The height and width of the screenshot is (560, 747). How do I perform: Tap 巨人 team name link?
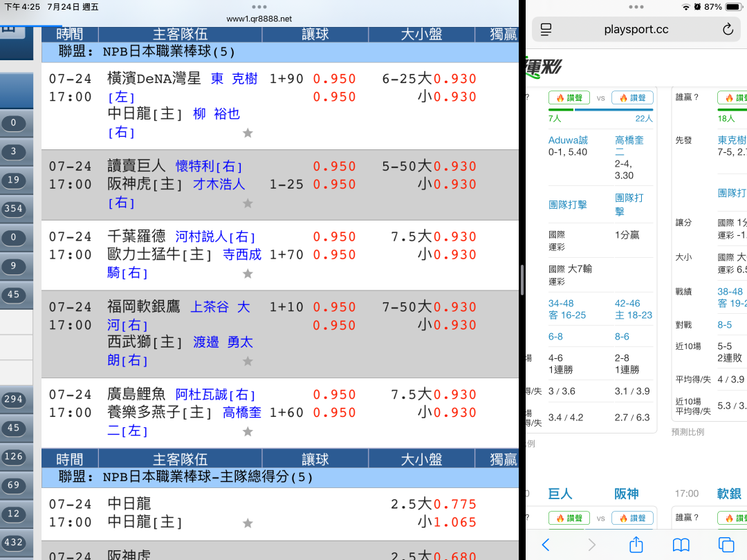[560, 494]
